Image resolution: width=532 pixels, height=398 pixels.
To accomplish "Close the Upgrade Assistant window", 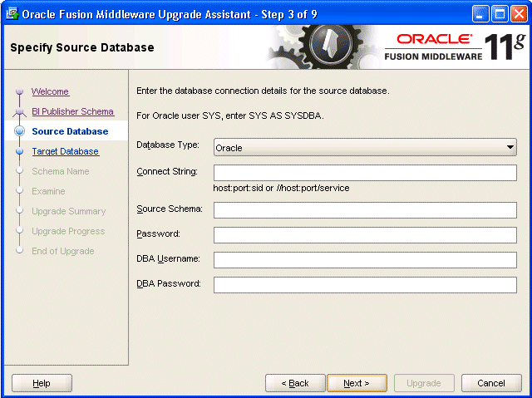I will [519, 14].
